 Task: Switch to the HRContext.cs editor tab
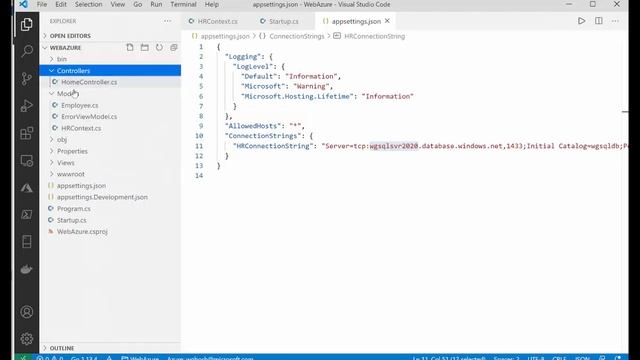click(217, 21)
